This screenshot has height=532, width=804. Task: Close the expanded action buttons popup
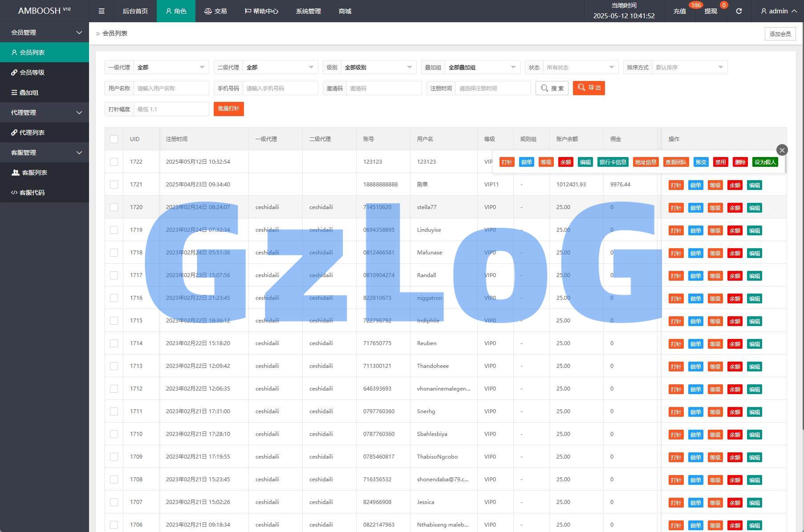coord(782,150)
